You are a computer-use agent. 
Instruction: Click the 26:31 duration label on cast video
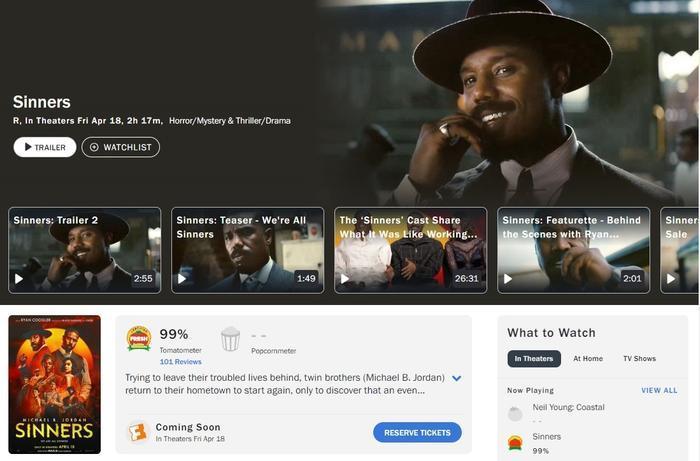(467, 278)
